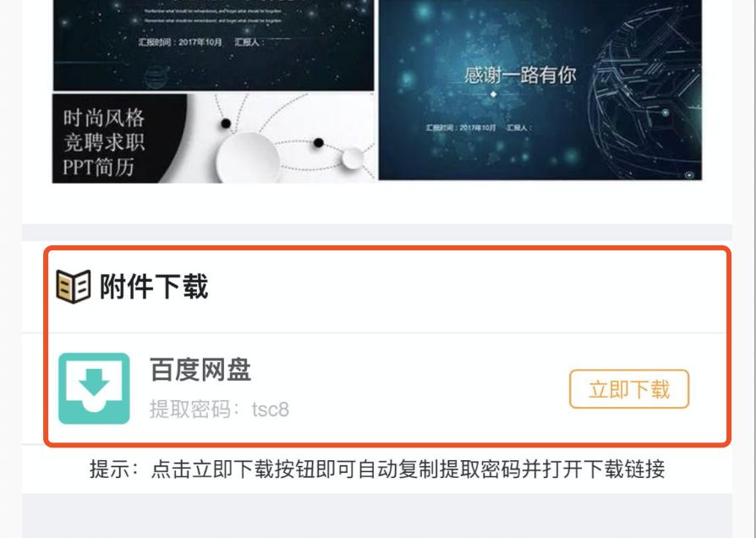Open the 时尚风格竞聘求职PPT简历 thumbnail

[x=213, y=139]
